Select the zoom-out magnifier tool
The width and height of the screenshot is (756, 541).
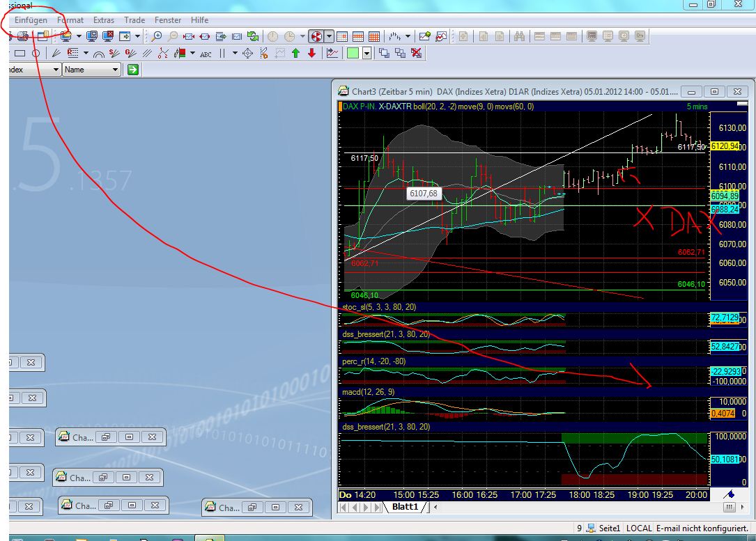pos(173,36)
